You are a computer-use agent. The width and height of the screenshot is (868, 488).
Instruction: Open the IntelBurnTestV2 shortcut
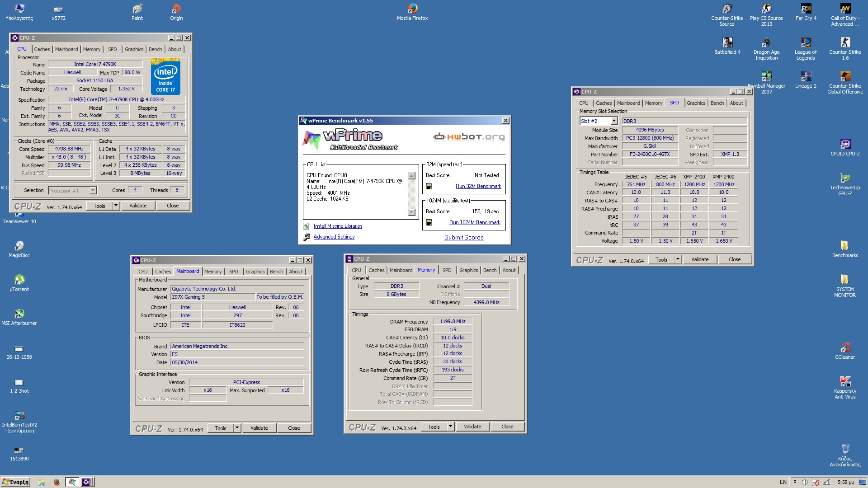click(x=19, y=422)
